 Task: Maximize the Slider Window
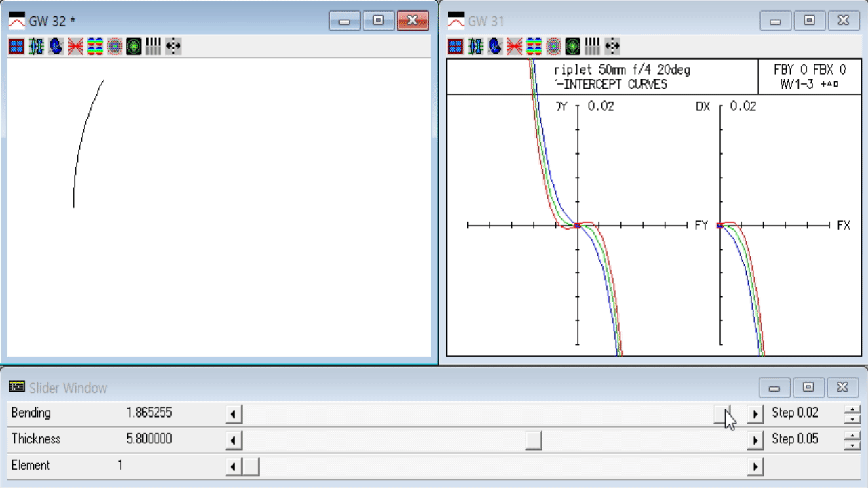click(x=808, y=387)
